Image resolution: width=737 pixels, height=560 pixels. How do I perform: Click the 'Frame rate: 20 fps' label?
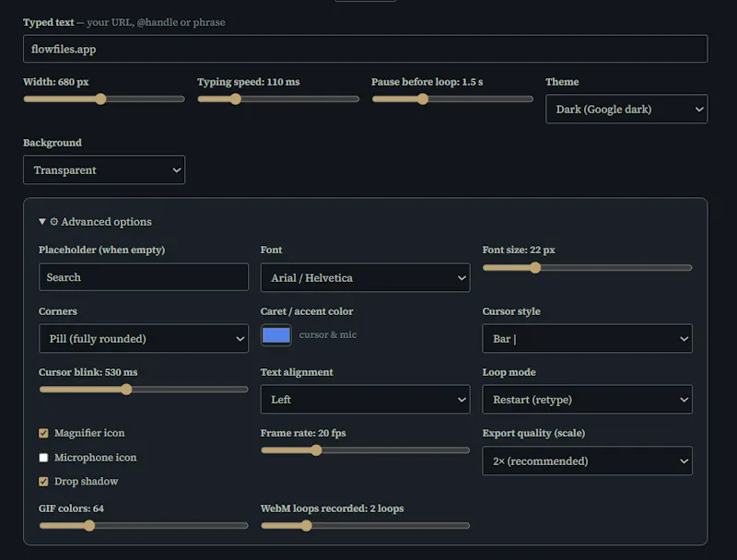pyautogui.click(x=303, y=433)
